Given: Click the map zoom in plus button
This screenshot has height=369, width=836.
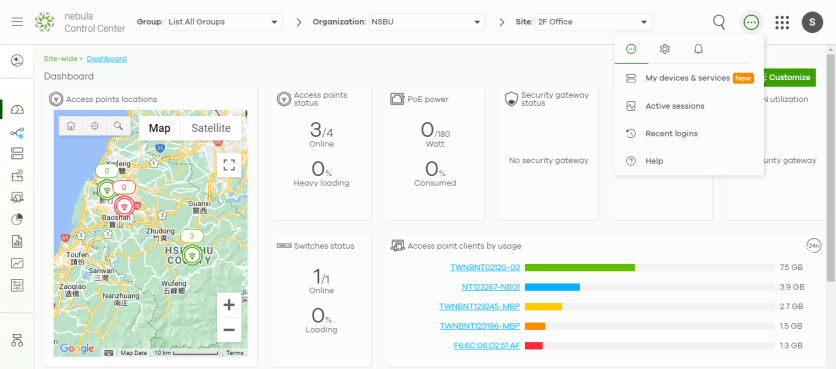Looking at the screenshot, I should click(229, 305).
